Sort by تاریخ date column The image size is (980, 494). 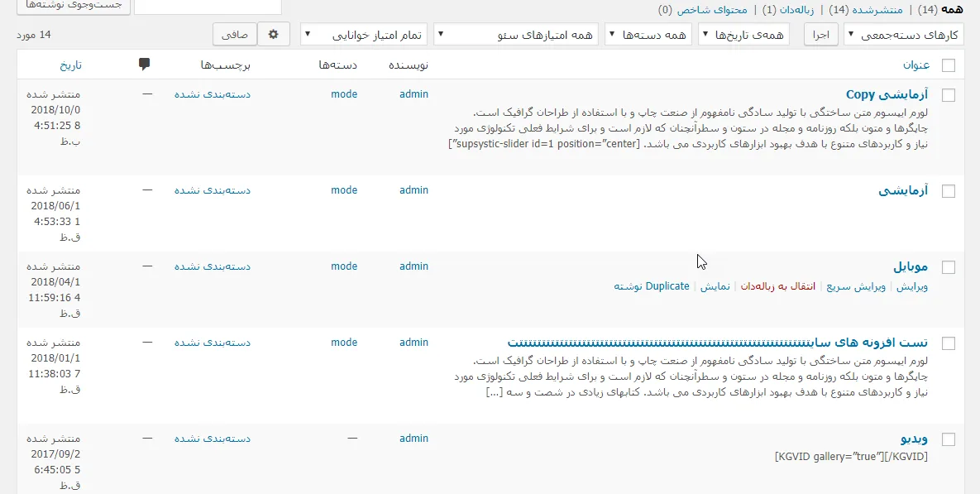click(70, 65)
